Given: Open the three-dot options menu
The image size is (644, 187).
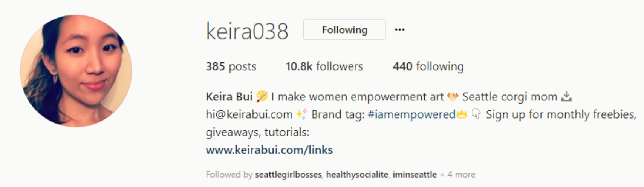Looking at the screenshot, I should 399,30.
